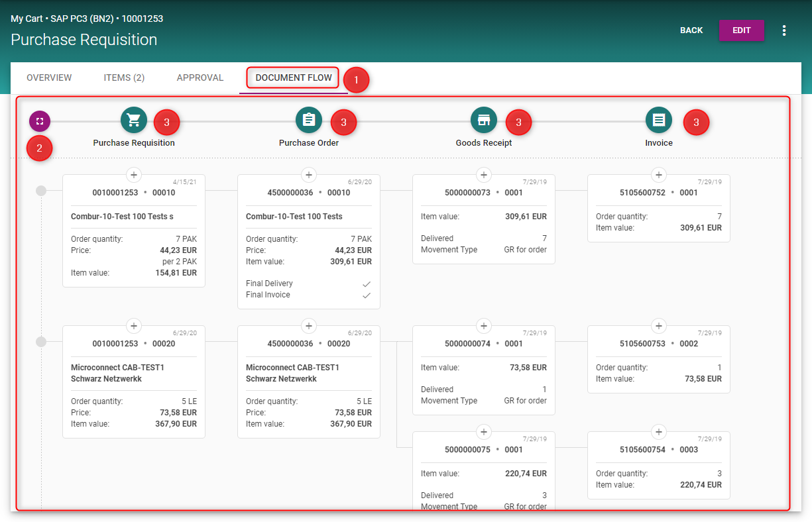Open the three-dot more options menu
This screenshot has width=812, height=522.
784,30
